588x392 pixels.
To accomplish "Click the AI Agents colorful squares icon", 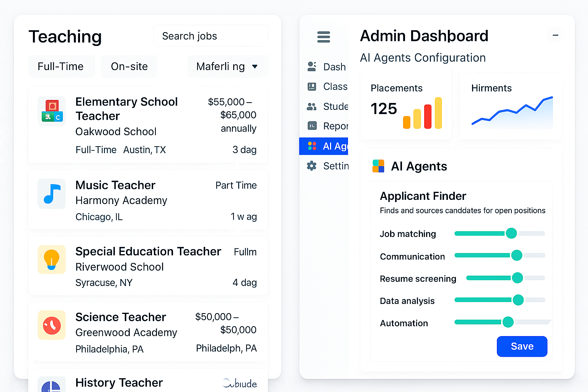I will [x=378, y=166].
